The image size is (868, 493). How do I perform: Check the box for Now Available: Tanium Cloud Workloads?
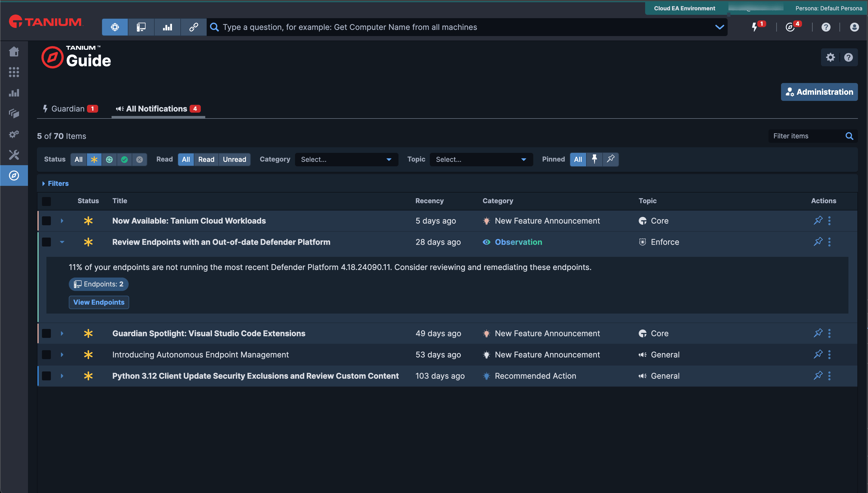46,221
